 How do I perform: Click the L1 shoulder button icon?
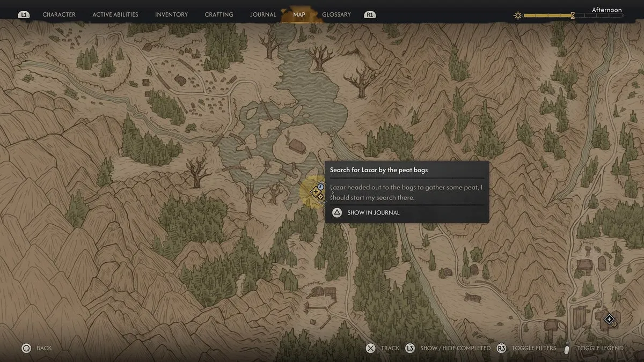(x=24, y=14)
